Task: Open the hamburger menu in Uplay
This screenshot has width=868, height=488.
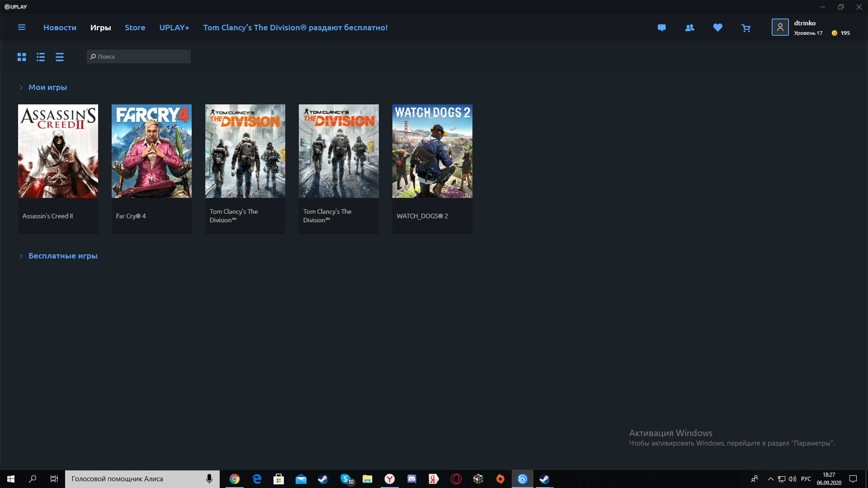Action: pyautogui.click(x=21, y=27)
